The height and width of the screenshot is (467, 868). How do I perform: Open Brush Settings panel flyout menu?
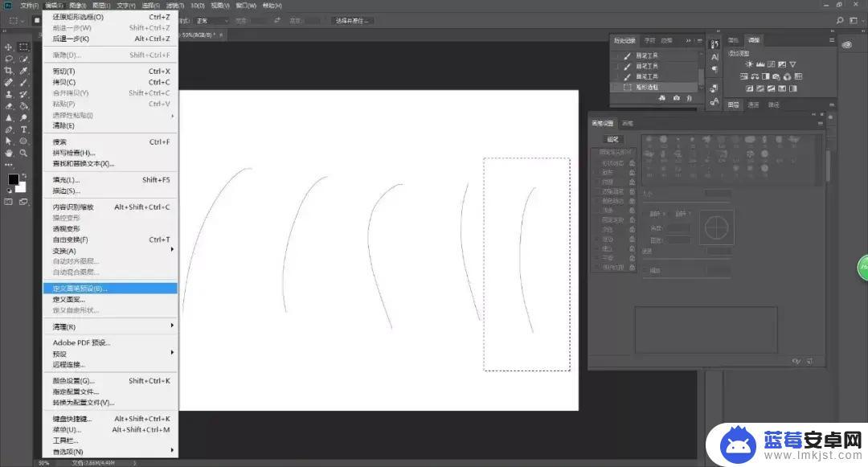(x=821, y=123)
